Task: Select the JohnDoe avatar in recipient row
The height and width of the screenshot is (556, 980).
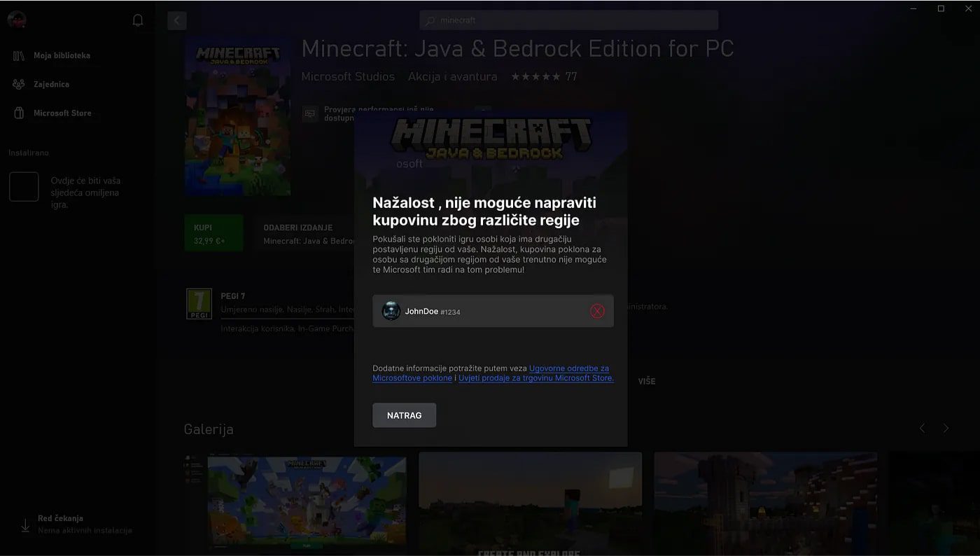Action: point(391,311)
